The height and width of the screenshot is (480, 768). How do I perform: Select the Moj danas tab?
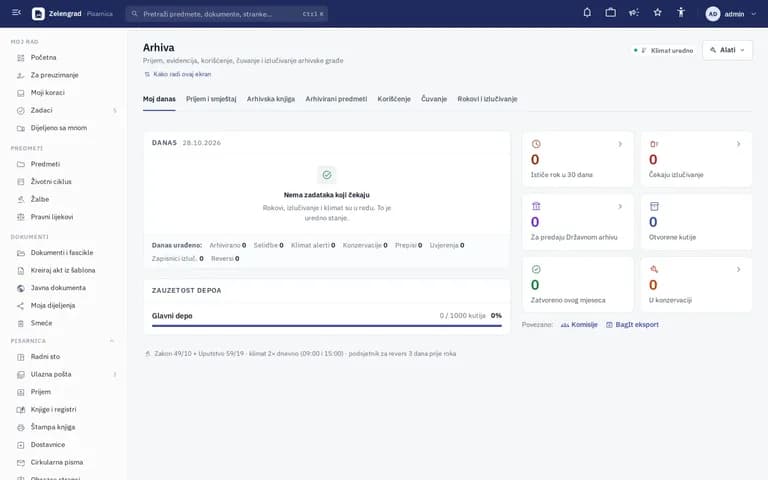[159, 99]
